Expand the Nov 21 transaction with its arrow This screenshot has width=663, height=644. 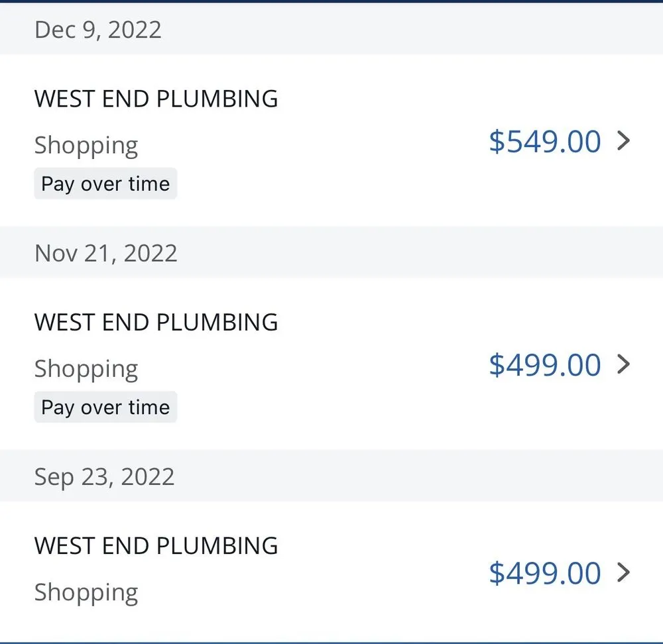624,365
